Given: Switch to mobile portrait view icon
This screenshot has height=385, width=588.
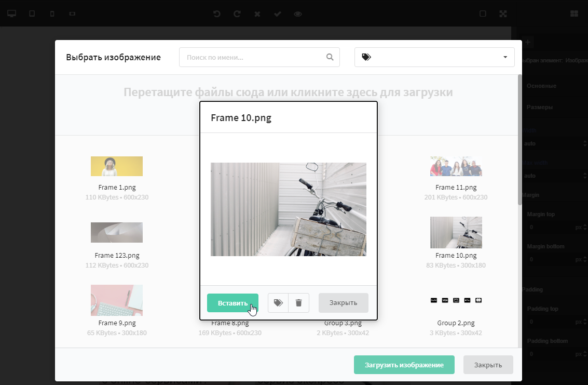Looking at the screenshot, I should 52,14.
